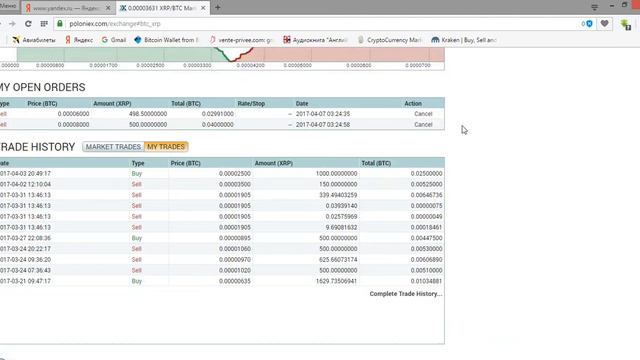Click the green padlock security icon

[60, 24]
